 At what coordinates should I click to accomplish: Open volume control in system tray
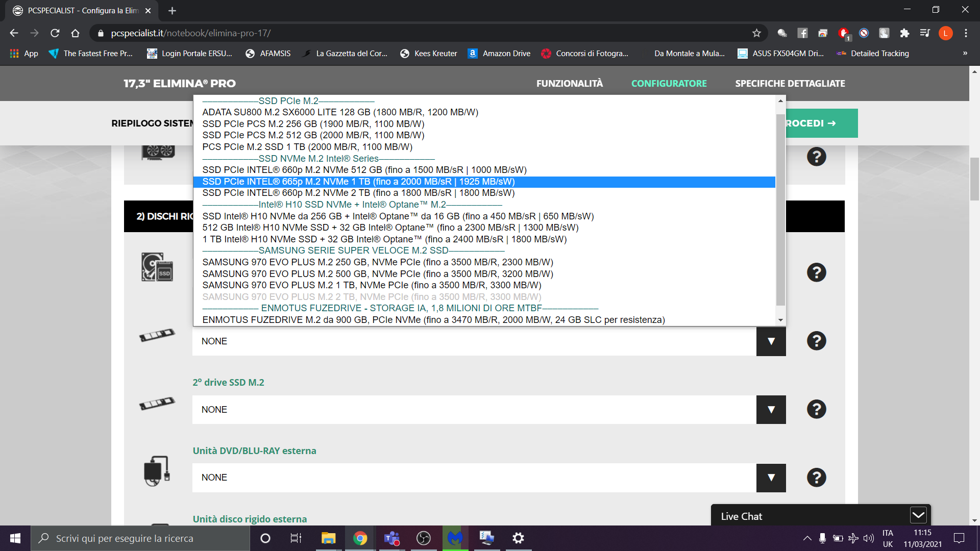pos(868,538)
